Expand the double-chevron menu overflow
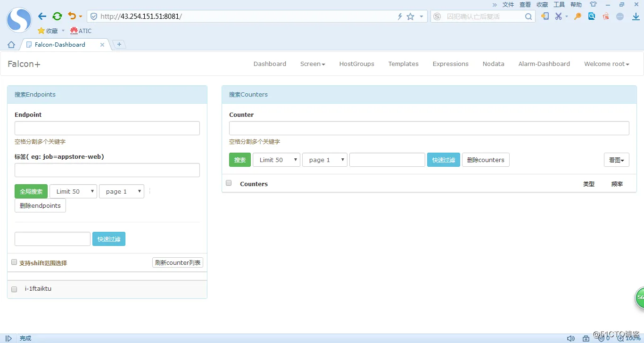Image resolution: width=644 pixels, height=343 pixels. click(495, 4)
